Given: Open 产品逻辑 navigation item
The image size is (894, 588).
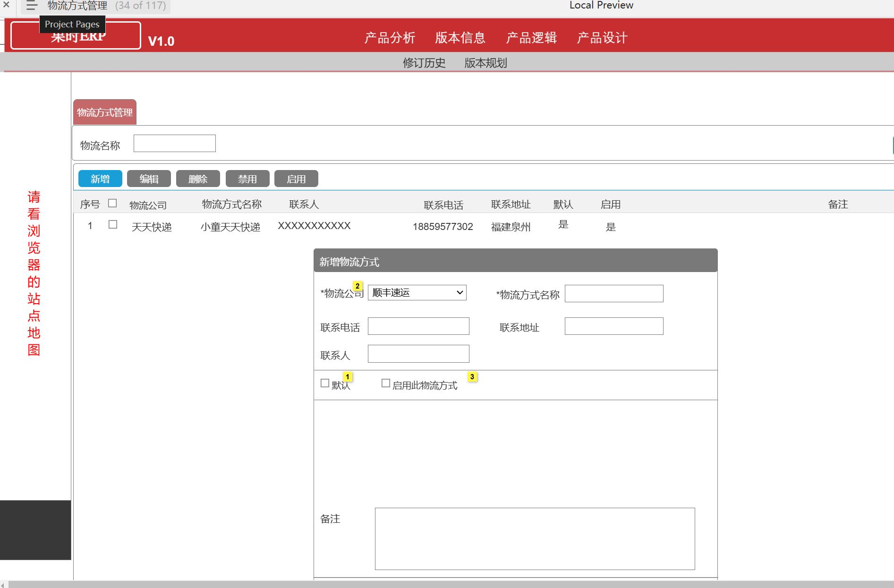Looking at the screenshot, I should (531, 38).
